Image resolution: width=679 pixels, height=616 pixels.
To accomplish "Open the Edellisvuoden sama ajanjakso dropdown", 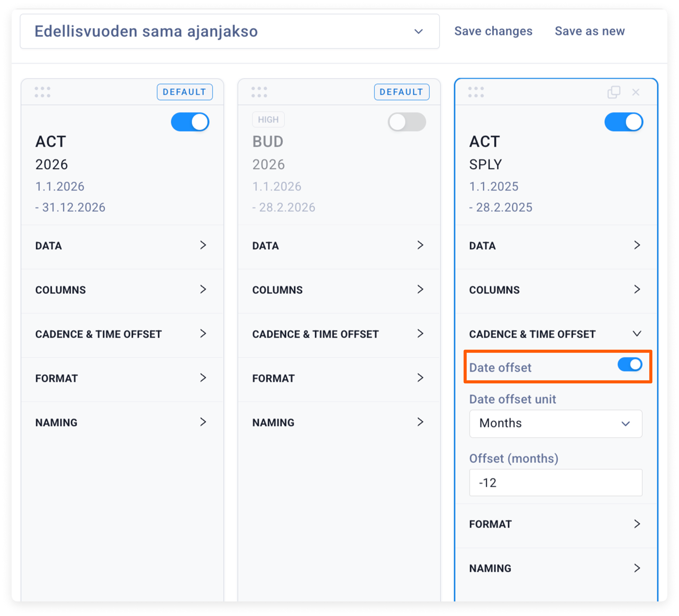I will pyautogui.click(x=230, y=31).
